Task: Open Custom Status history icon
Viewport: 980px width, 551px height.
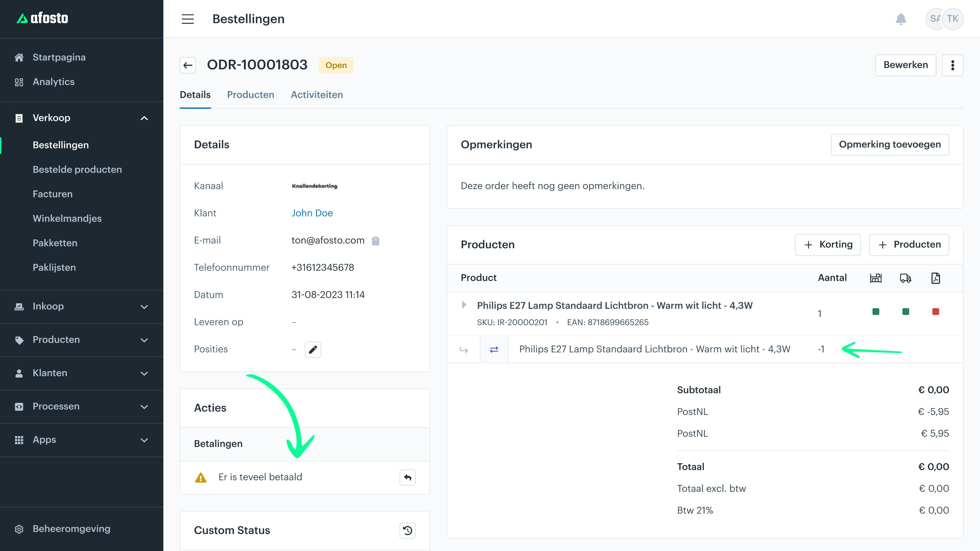Action: click(x=407, y=530)
